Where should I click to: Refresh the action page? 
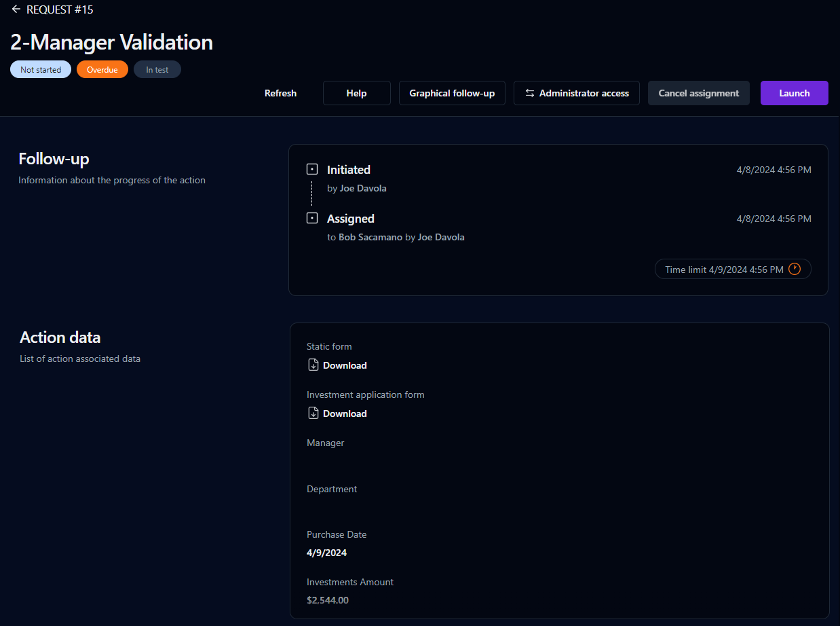[x=280, y=93]
